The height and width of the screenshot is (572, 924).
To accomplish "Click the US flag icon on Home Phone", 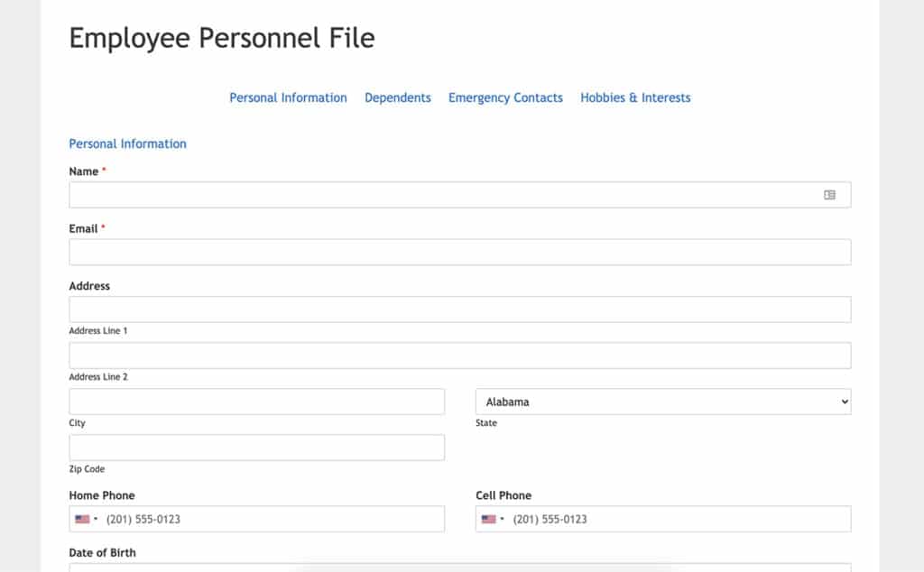I will 84,519.
